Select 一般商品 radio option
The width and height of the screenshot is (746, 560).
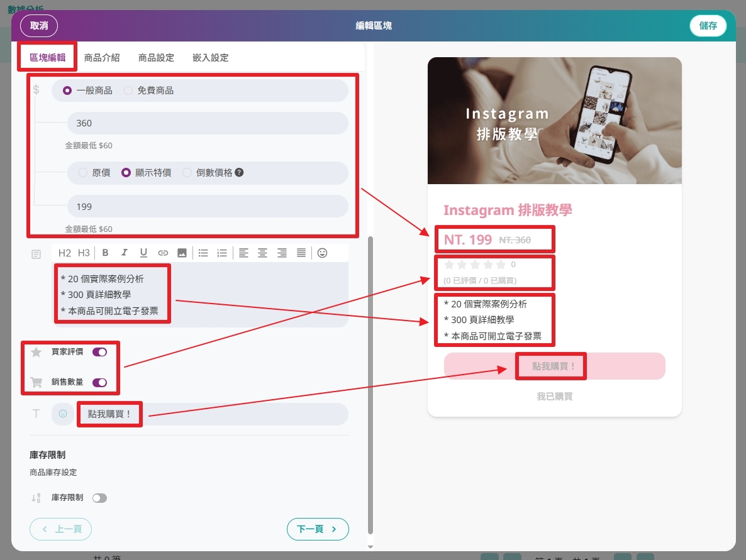click(x=67, y=91)
